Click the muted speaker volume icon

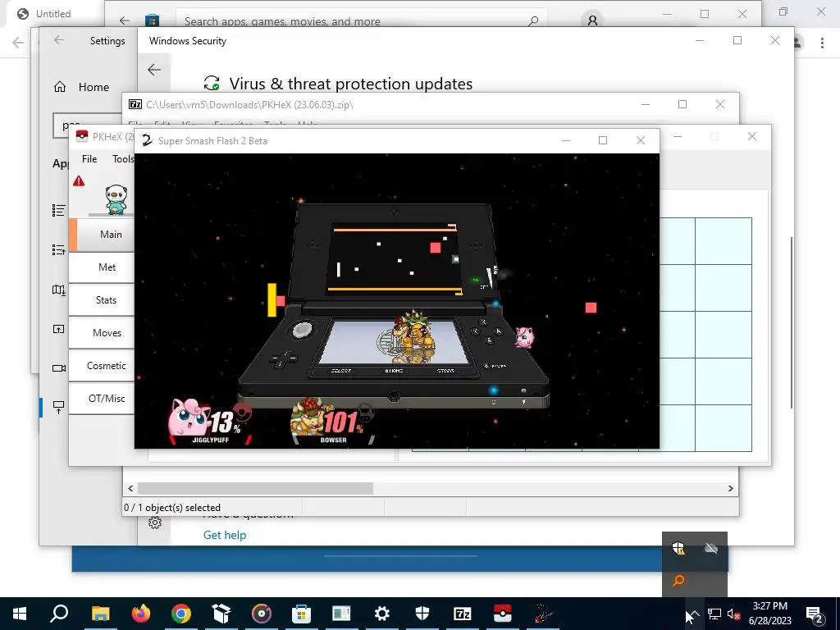(x=734, y=614)
